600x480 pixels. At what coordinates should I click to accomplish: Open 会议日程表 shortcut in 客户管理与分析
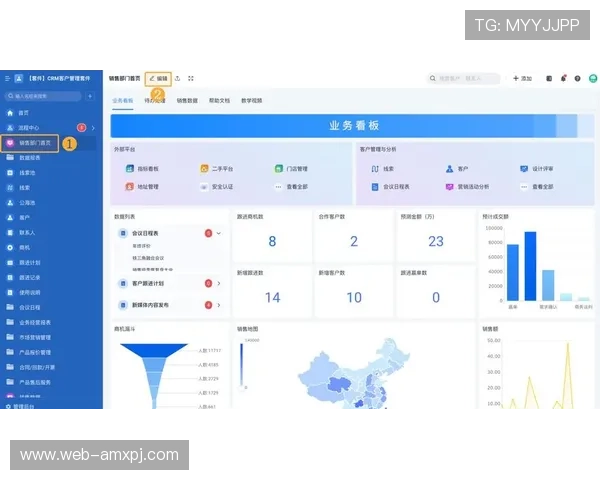point(390,187)
